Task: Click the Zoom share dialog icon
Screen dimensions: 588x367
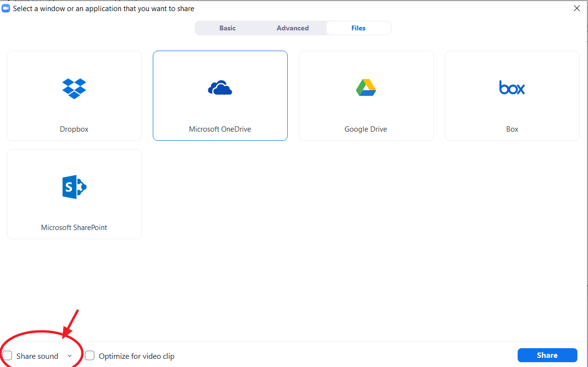Action: pyautogui.click(x=6, y=8)
